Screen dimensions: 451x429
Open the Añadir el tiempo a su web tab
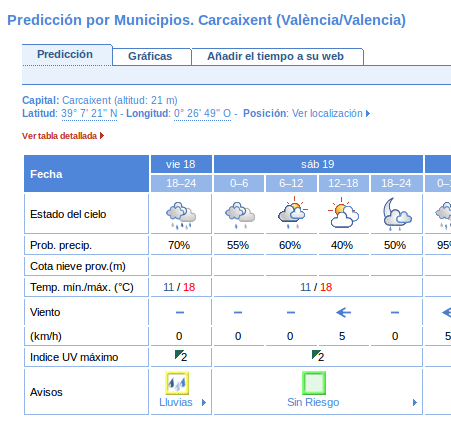[x=276, y=56]
